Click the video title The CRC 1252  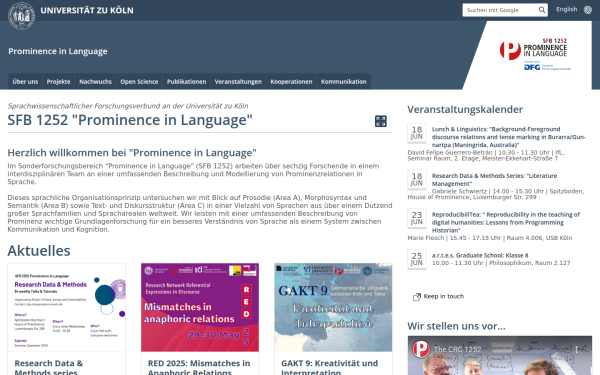457,349
